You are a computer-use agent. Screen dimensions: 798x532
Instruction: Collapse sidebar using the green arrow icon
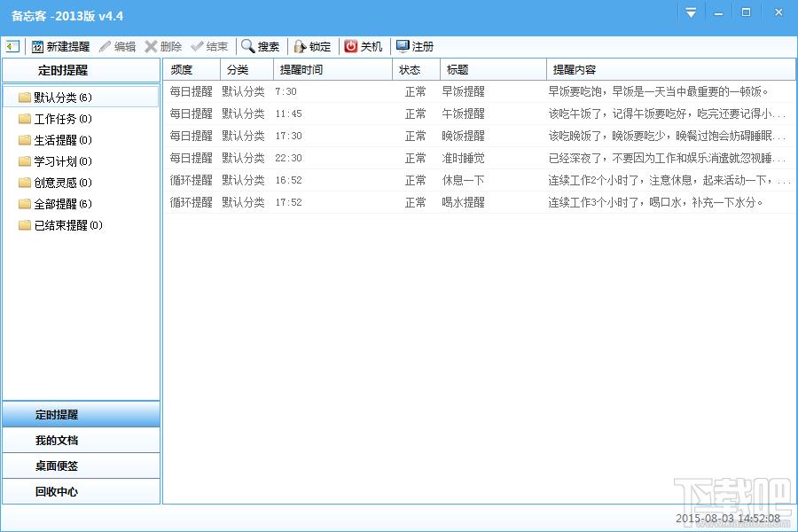(12, 46)
